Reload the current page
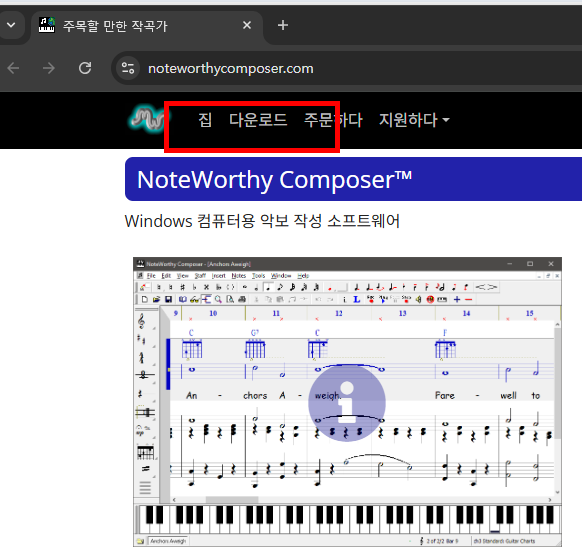 click(x=85, y=68)
